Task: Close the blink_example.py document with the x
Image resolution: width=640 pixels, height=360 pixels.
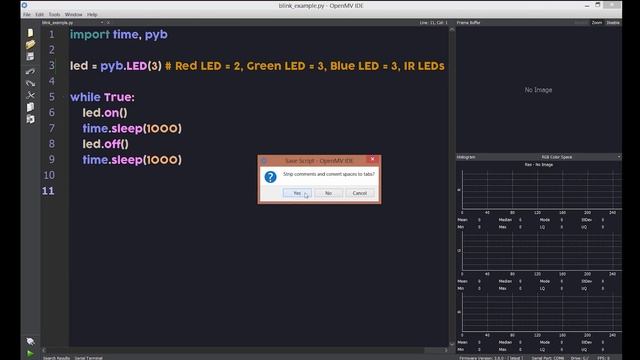Action: tap(108, 22)
